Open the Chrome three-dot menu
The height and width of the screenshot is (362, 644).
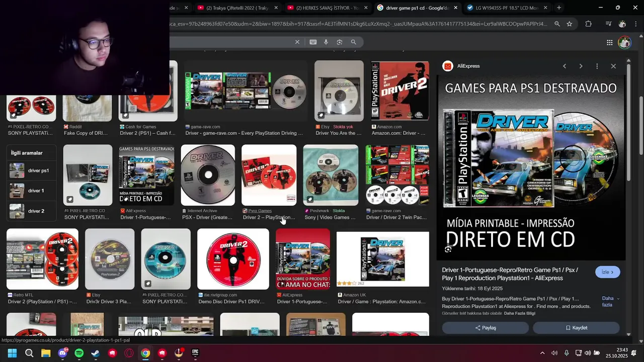pos(636,24)
